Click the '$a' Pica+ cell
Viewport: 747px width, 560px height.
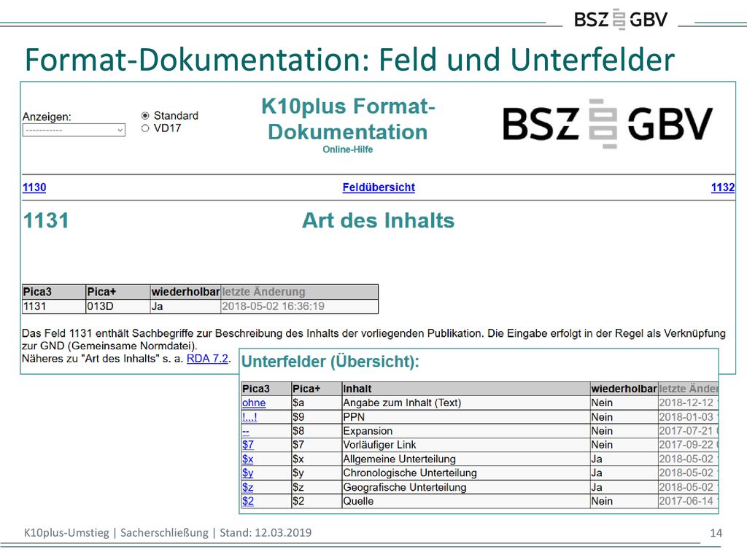click(317, 402)
